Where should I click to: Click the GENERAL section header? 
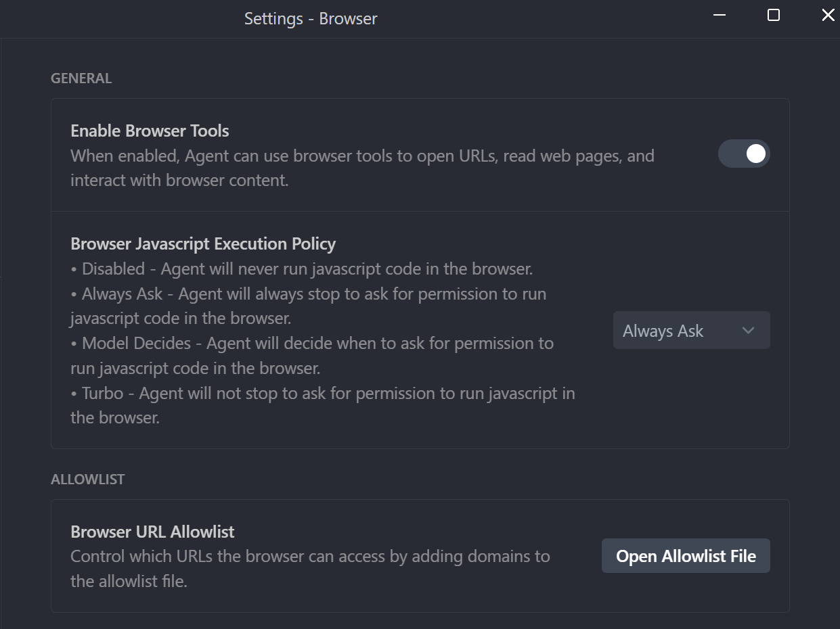(x=81, y=78)
